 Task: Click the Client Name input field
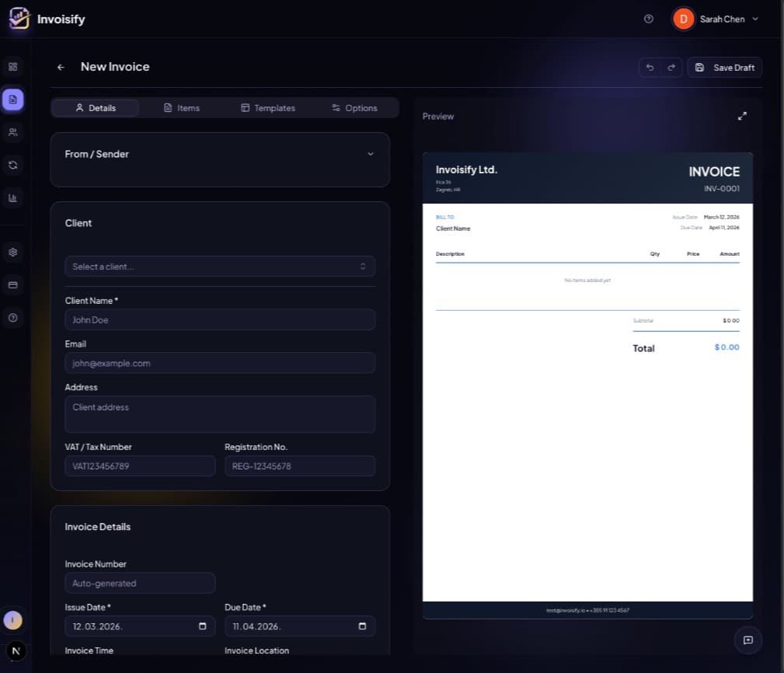coord(219,319)
